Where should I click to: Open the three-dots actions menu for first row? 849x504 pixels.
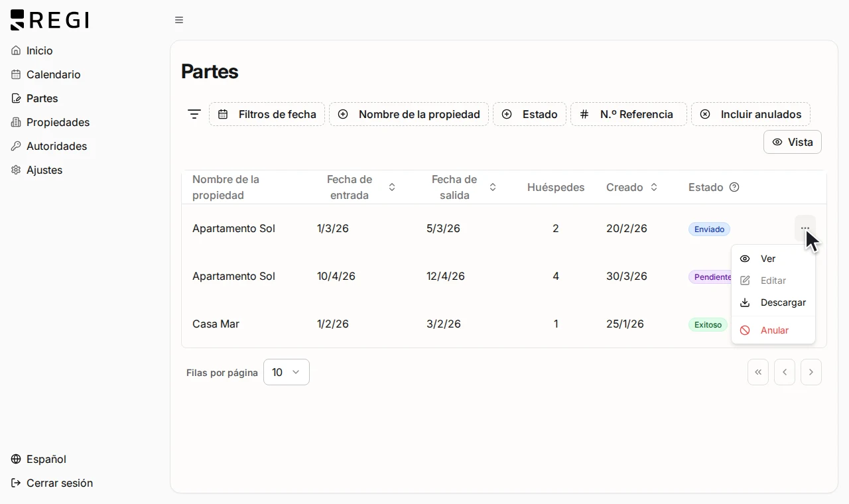tap(805, 228)
